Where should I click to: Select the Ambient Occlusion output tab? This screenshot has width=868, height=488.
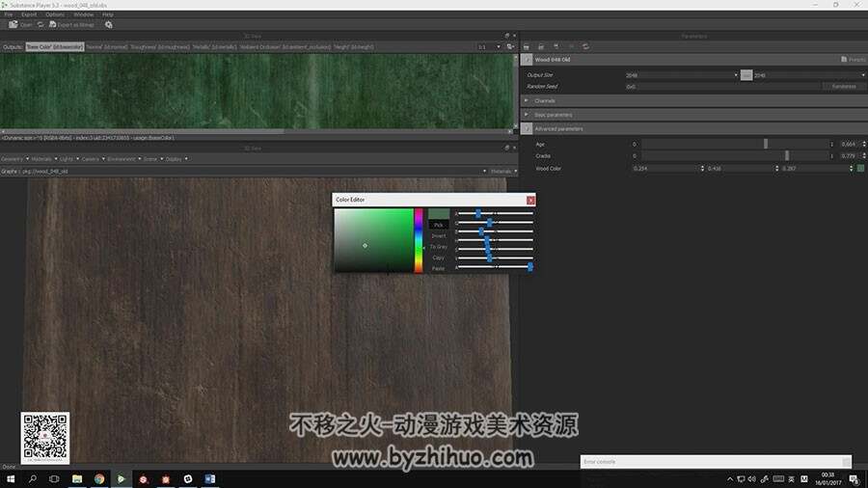[285, 47]
